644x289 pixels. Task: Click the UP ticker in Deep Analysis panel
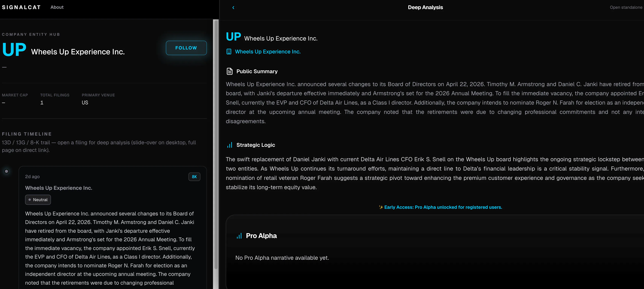(233, 37)
